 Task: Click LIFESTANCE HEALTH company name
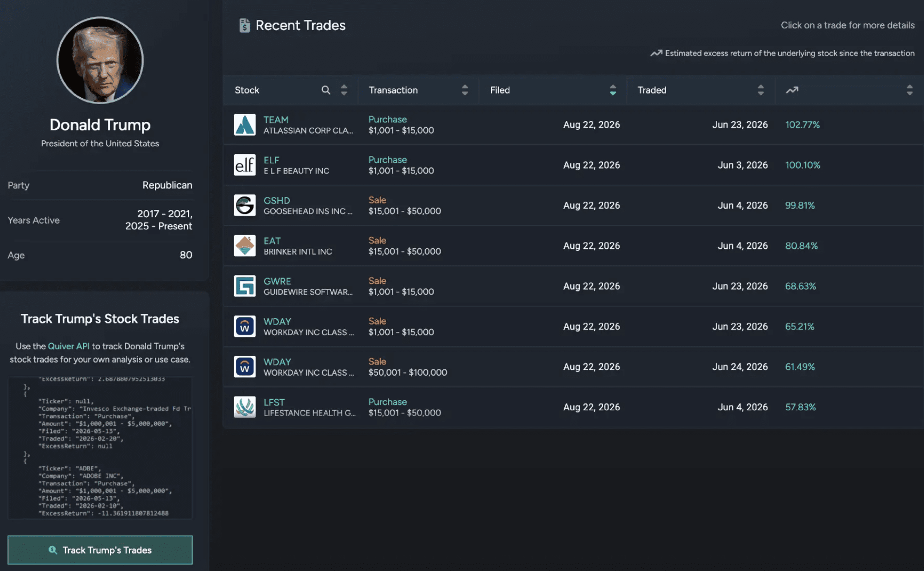[x=309, y=413]
